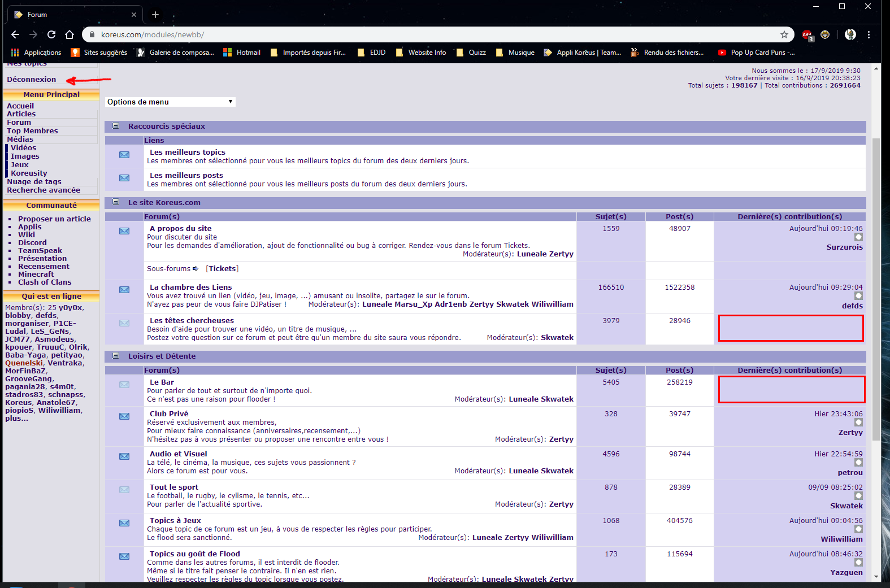The height and width of the screenshot is (588, 890).
Task: Open the Options de menu dropdown
Action: pyautogui.click(x=170, y=102)
